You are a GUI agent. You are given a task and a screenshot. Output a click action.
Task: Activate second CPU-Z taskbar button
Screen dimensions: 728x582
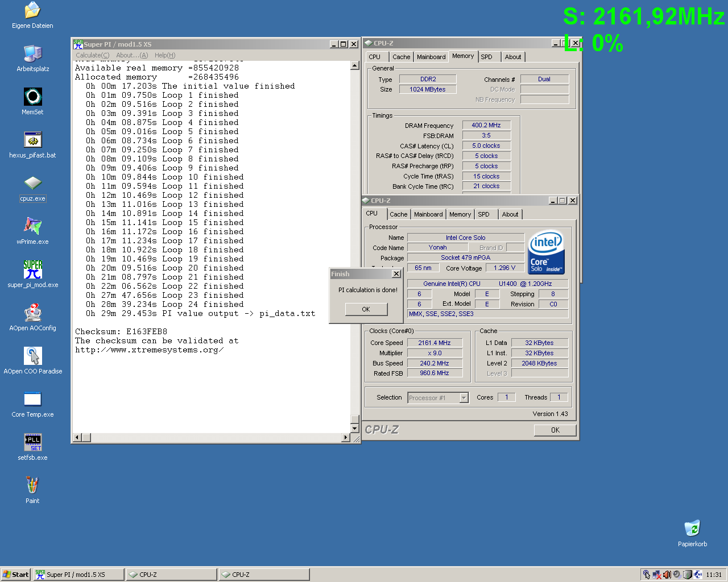coord(264,575)
